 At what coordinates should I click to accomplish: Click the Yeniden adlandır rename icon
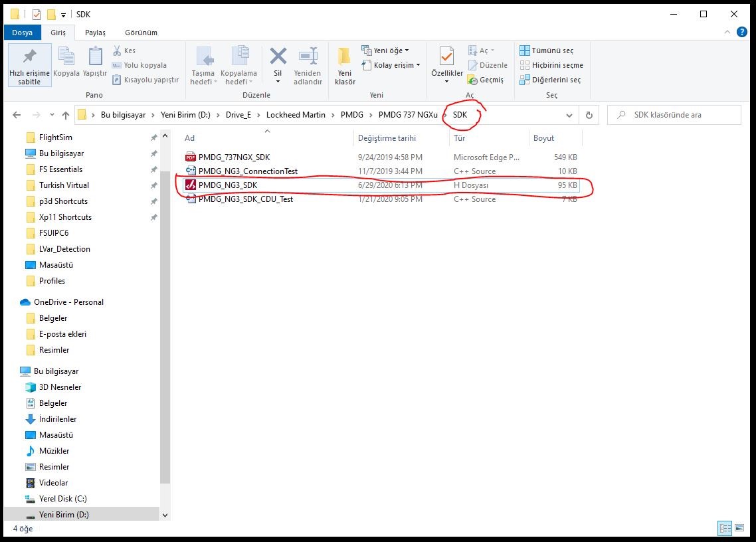click(308, 56)
